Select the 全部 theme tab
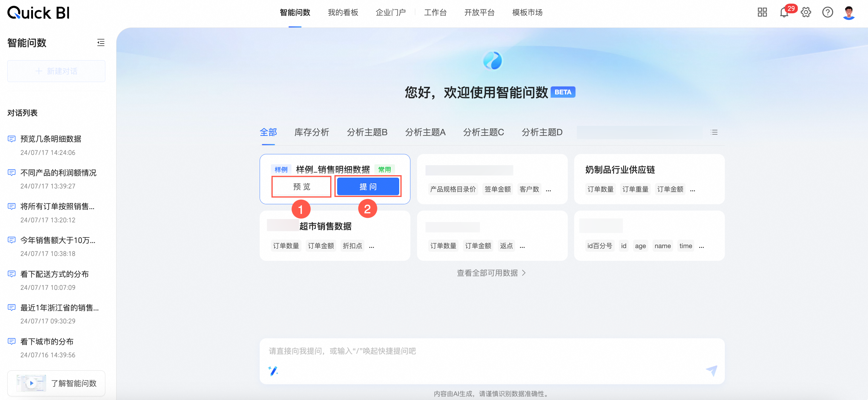Viewport: 868px width, 400px height. coord(268,132)
